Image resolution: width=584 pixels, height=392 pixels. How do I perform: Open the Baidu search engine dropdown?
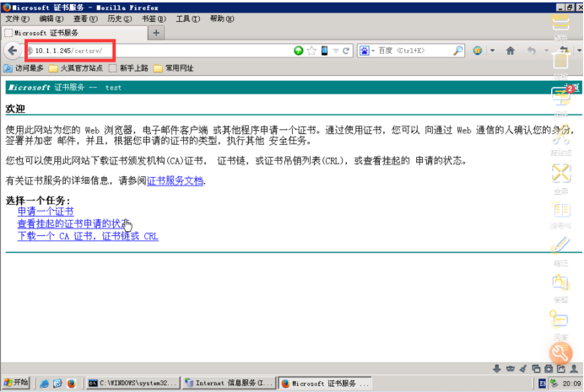tap(373, 51)
